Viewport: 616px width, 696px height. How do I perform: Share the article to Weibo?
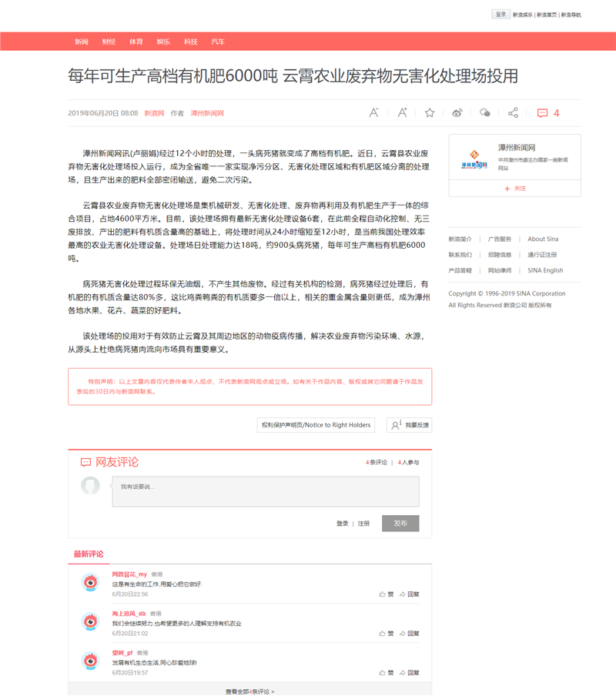coord(457,113)
